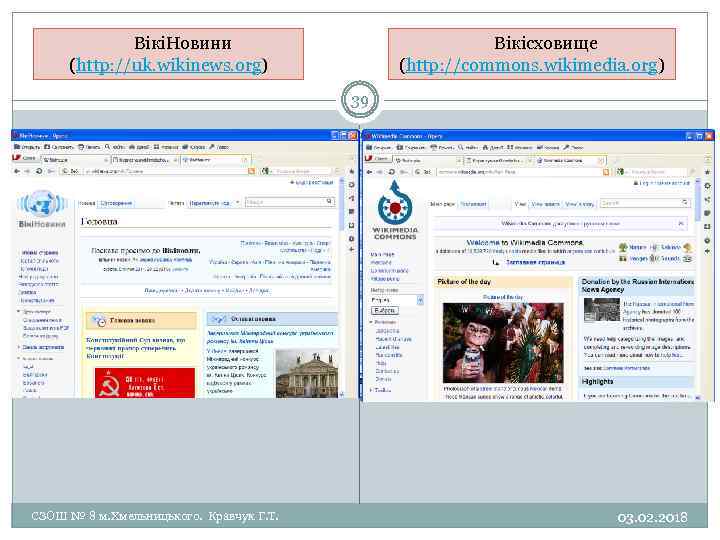720x540 pixels.
Task: Click Highlights heading on Commons page
Action: [x=597, y=382]
